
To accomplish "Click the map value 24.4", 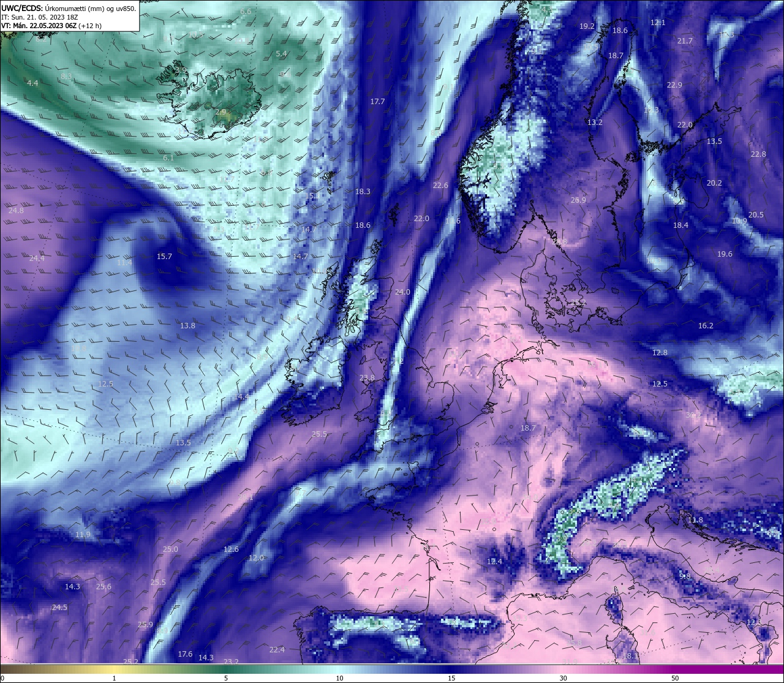I will pos(37,258).
